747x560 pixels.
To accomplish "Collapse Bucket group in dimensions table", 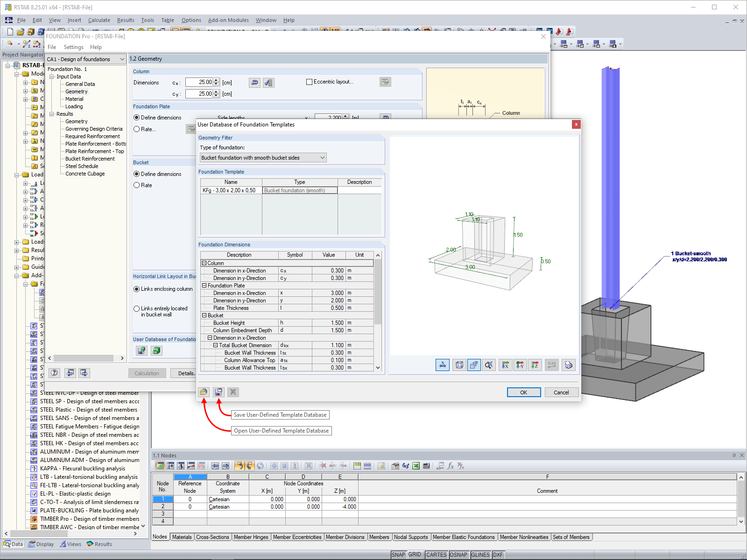I will point(204,315).
